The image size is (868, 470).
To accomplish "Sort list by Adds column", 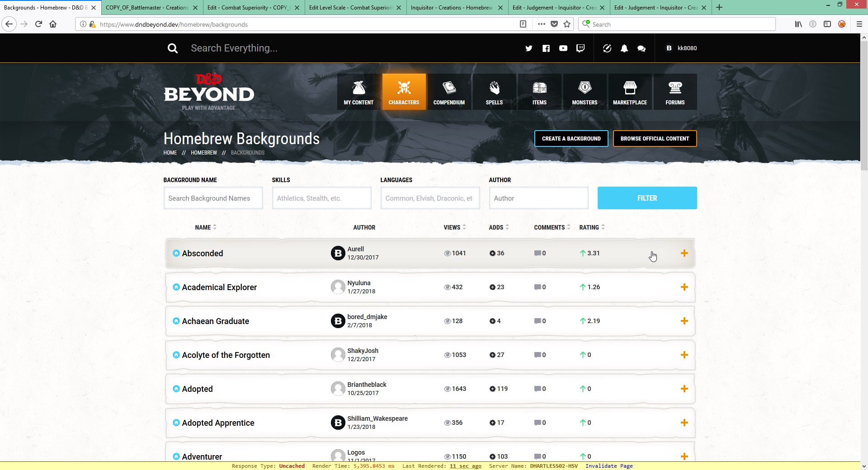I will click(499, 227).
